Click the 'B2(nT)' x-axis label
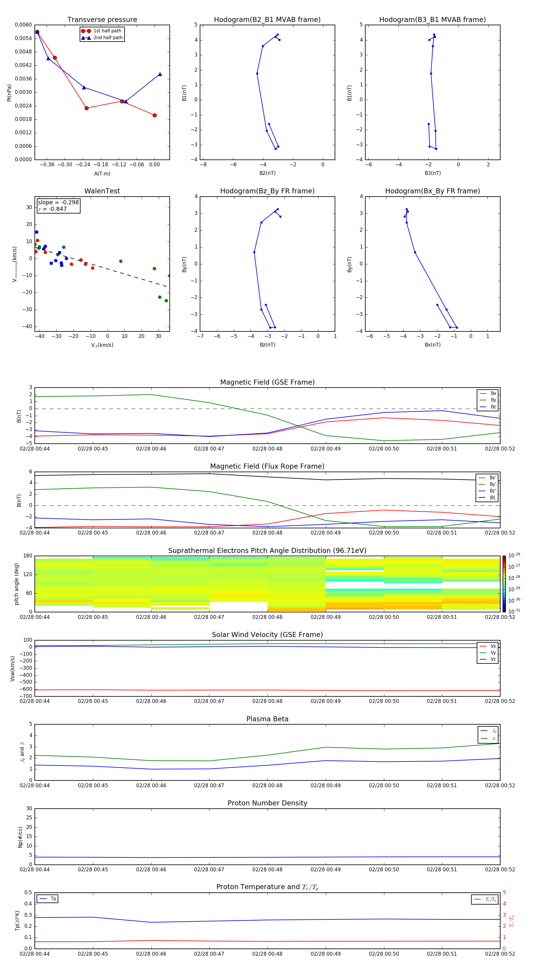This screenshot has height=980, width=535. coord(267,173)
